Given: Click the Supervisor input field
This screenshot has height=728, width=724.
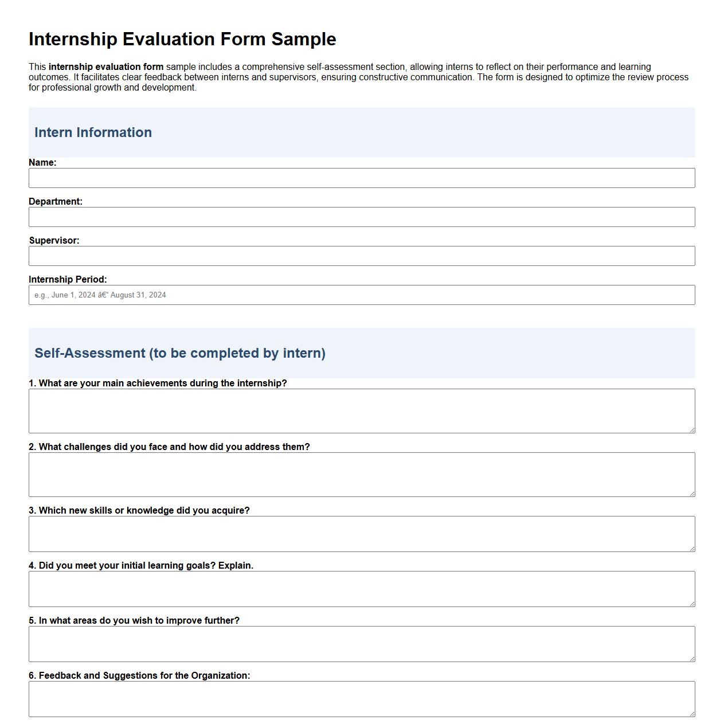Looking at the screenshot, I should (x=361, y=256).
